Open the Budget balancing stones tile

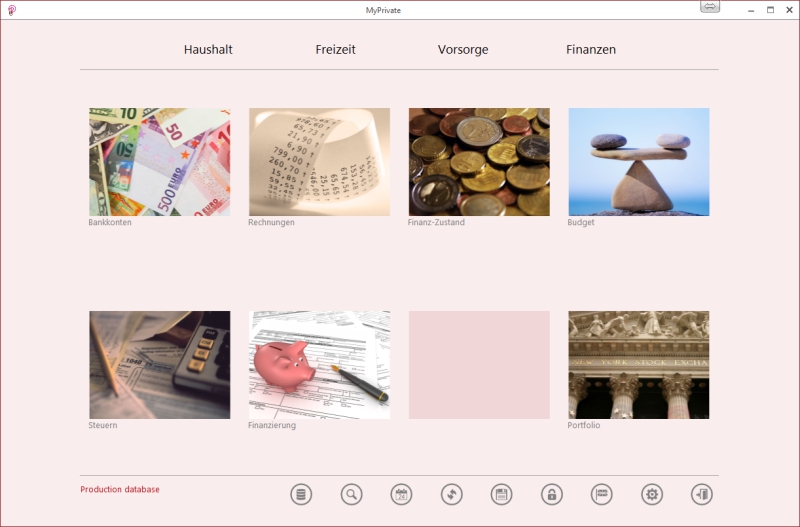[638, 162]
